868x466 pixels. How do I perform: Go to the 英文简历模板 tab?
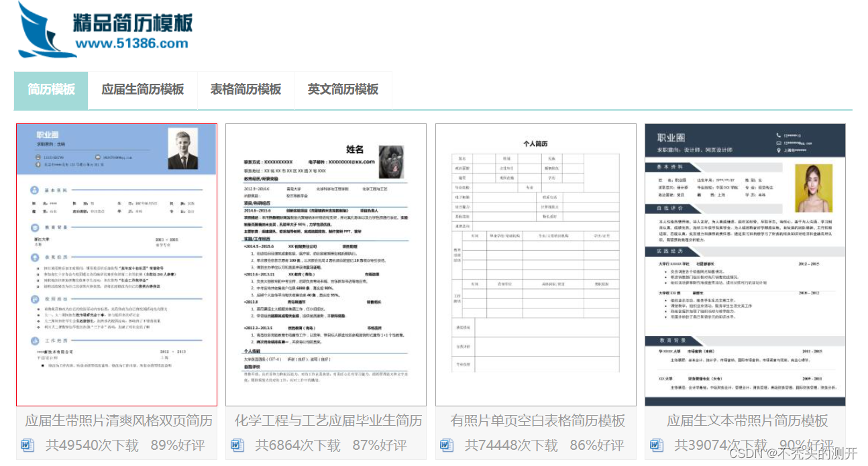click(x=343, y=89)
